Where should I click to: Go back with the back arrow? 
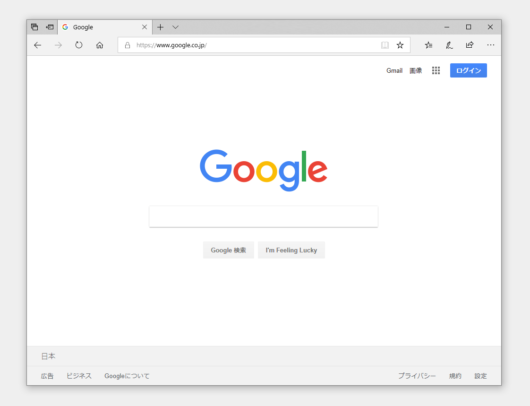point(38,45)
